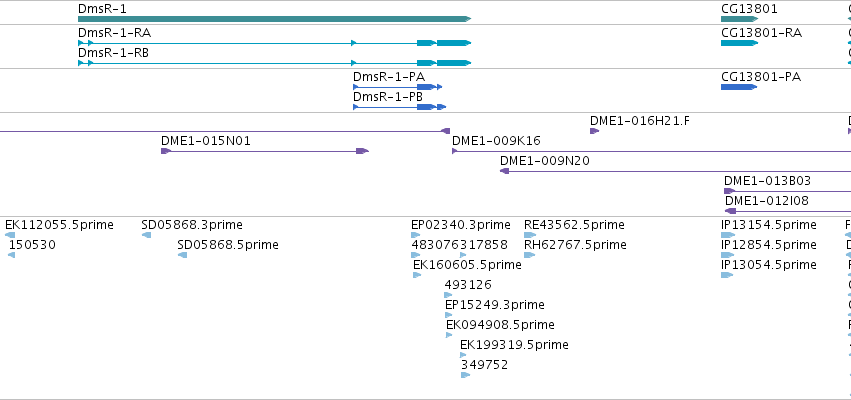Click the DmsR-1-PA protein feature glyph
The width and height of the screenshot is (851, 400).
coord(398,87)
